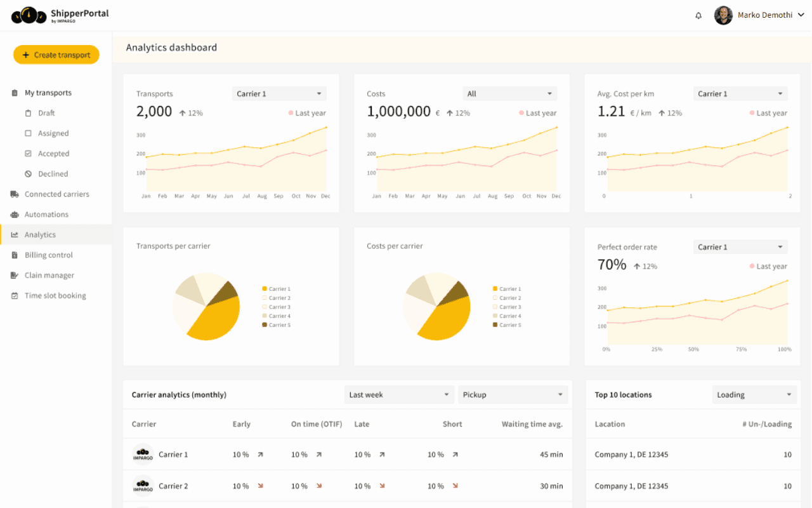Click the Carrier 2 row in carrier analytics
Screen dimensions: 812x508
[347, 486]
